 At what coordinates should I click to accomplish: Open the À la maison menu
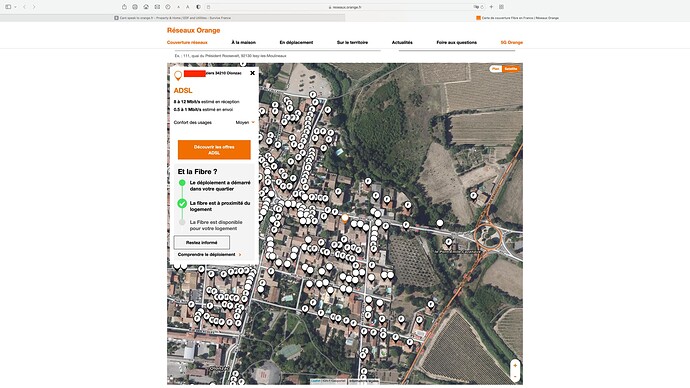[243, 42]
